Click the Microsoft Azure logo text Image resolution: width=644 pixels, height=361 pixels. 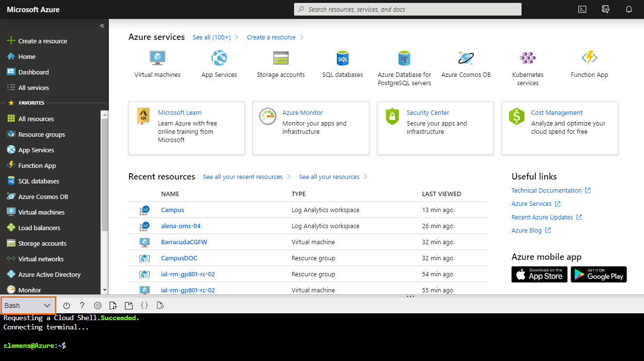pos(33,9)
